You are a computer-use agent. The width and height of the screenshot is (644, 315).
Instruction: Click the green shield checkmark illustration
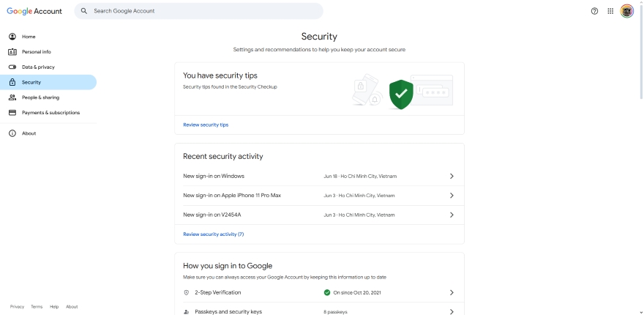(x=401, y=94)
